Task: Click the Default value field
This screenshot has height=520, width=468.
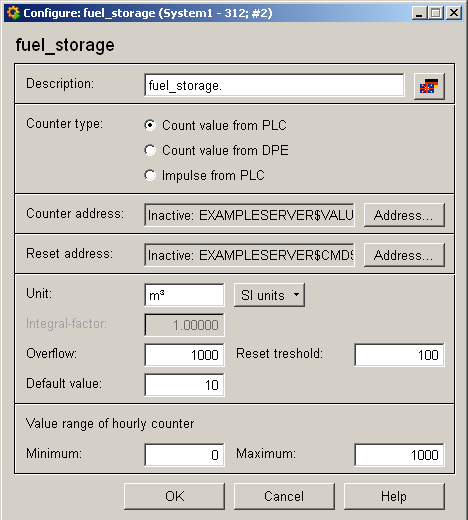Action: (184, 385)
